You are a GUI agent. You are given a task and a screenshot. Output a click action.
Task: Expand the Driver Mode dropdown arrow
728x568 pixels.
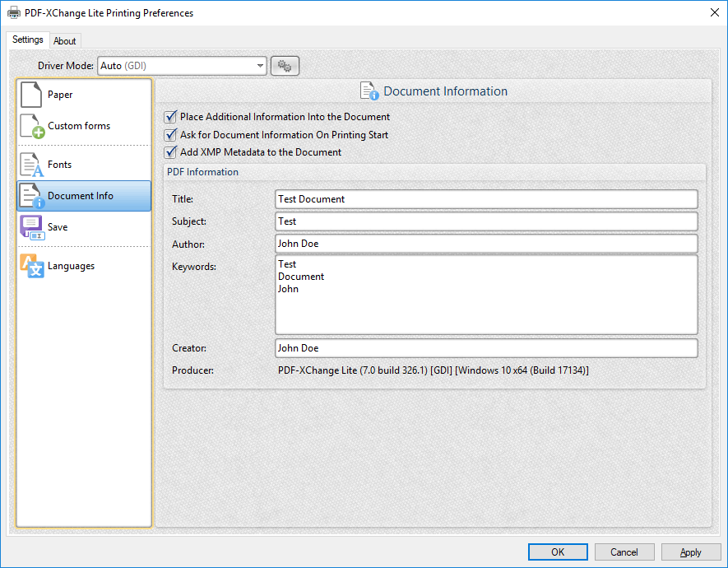click(x=261, y=66)
